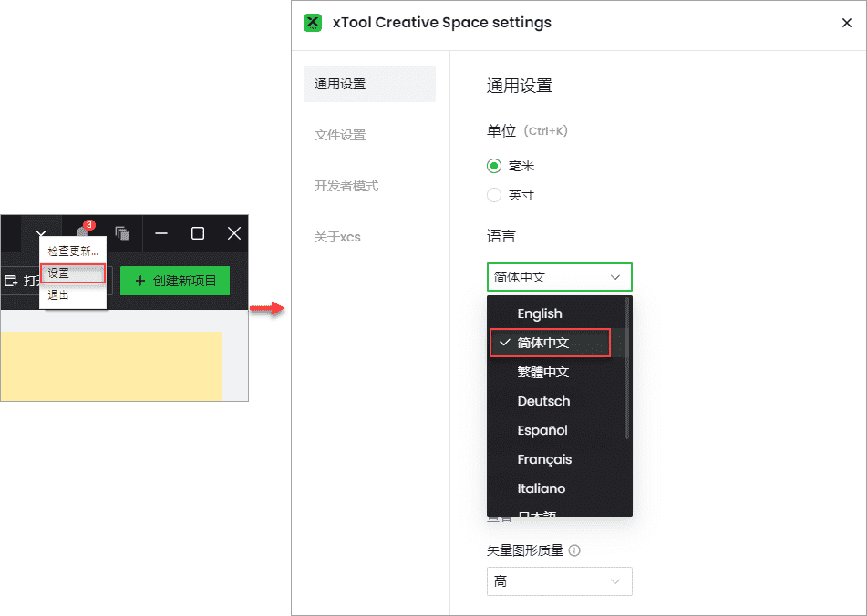Open the 矢量图形质量 dropdown showing 高
Screen dimensions: 867x616
(x=560, y=581)
